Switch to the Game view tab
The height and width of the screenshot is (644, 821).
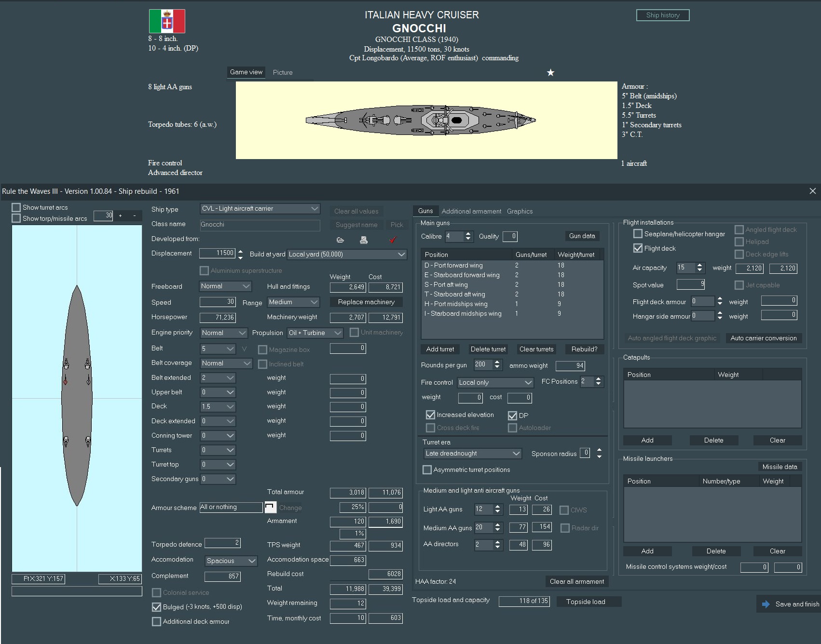[246, 72]
